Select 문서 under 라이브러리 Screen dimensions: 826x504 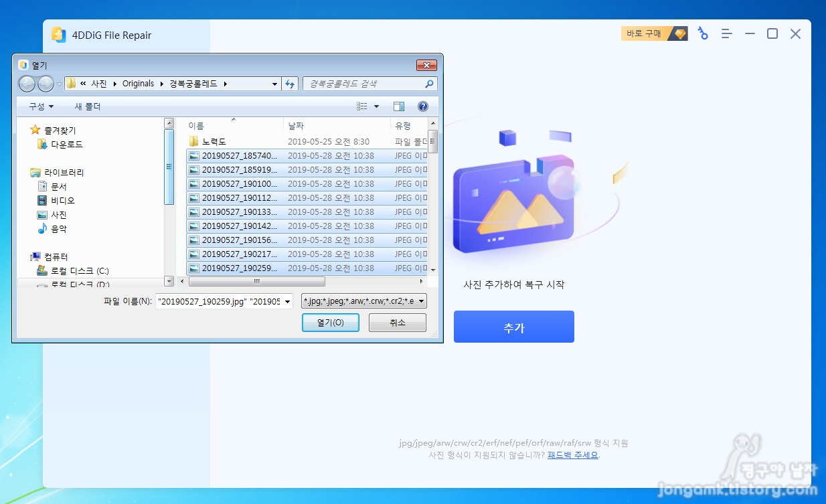tap(59, 187)
